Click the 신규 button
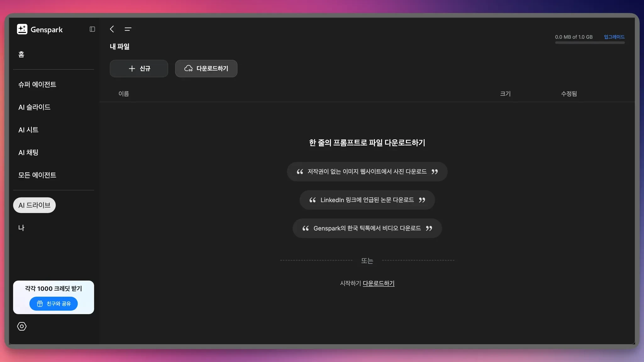 click(x=139, y=69)
